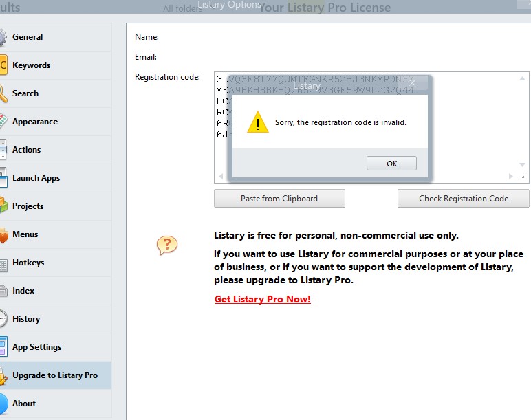Viewport: 531px width, 420px height.
Task: Click the 'Registration code:' label
Action: tap(167, 77)
